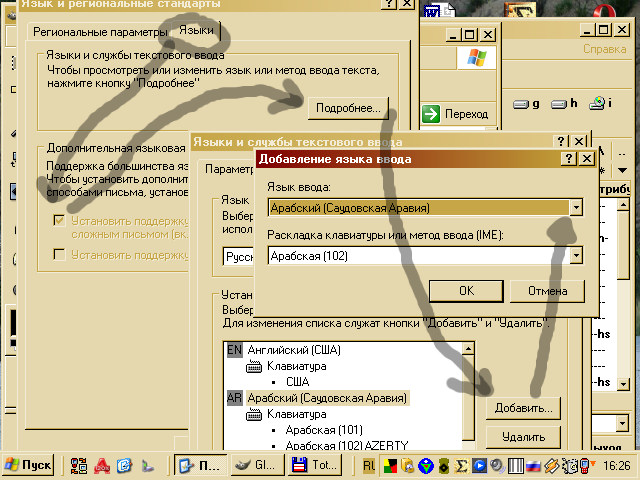Open the Подробнее... button

(x=347, y=108)
